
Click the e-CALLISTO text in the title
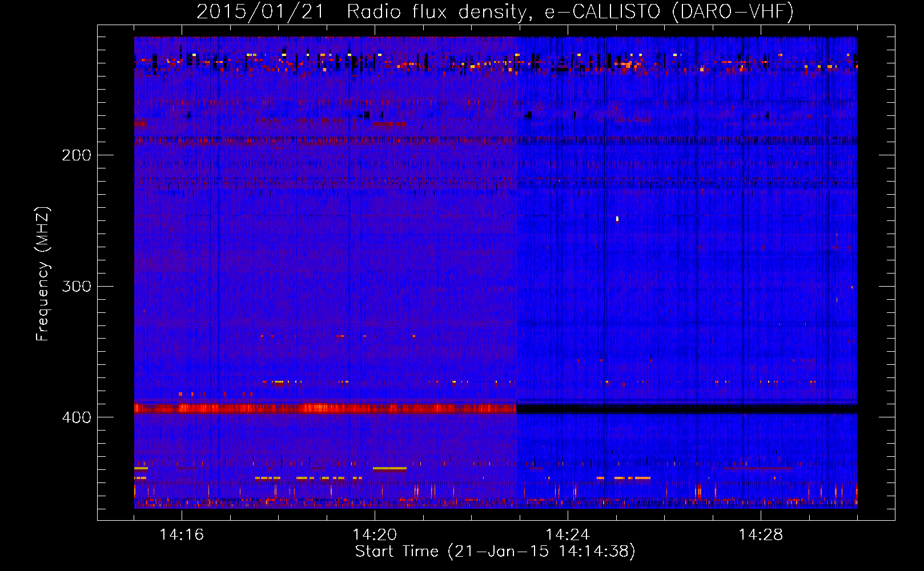(602, 12)
